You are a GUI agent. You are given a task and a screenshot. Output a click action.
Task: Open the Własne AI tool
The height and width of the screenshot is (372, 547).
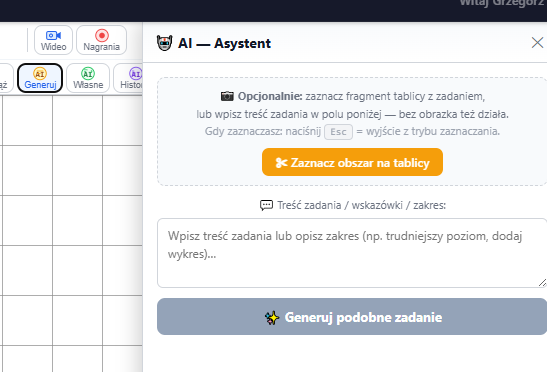click(x=88, y=78)
